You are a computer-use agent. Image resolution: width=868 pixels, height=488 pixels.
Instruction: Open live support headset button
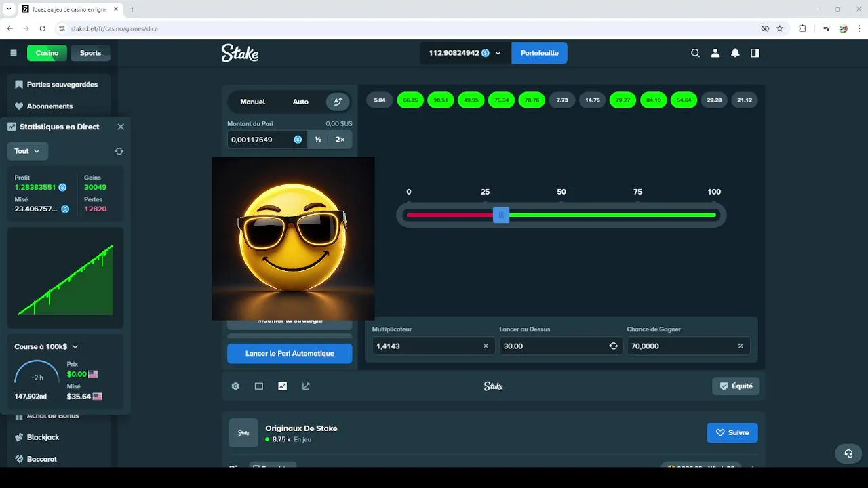[848, 453]
